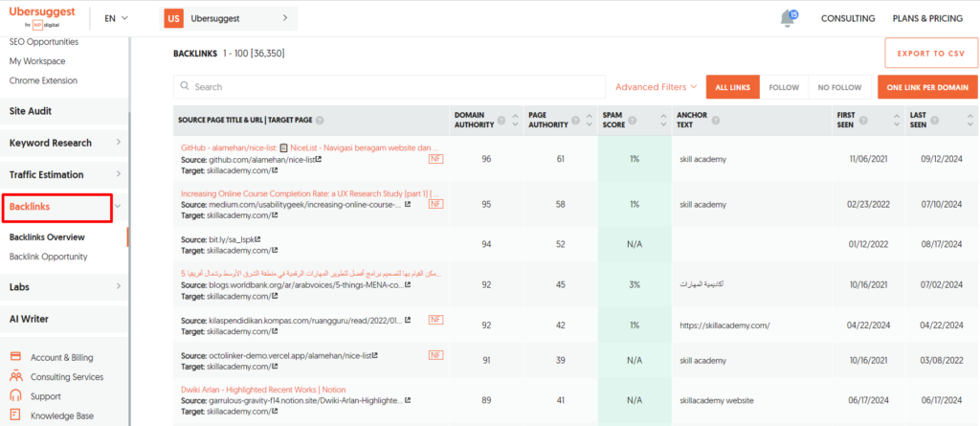The image size is (980, 426).
Task: Sort by Page Authority arrows
Action: [589, 120]
